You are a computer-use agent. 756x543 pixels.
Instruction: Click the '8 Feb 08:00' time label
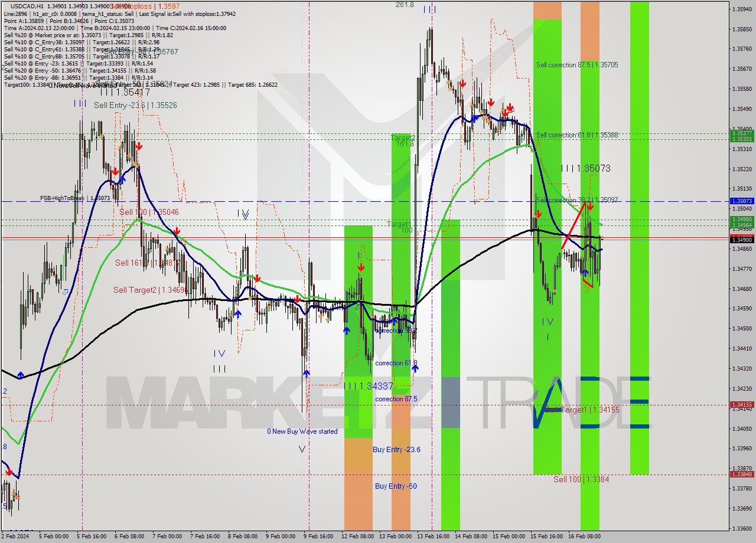click(243, 537)
